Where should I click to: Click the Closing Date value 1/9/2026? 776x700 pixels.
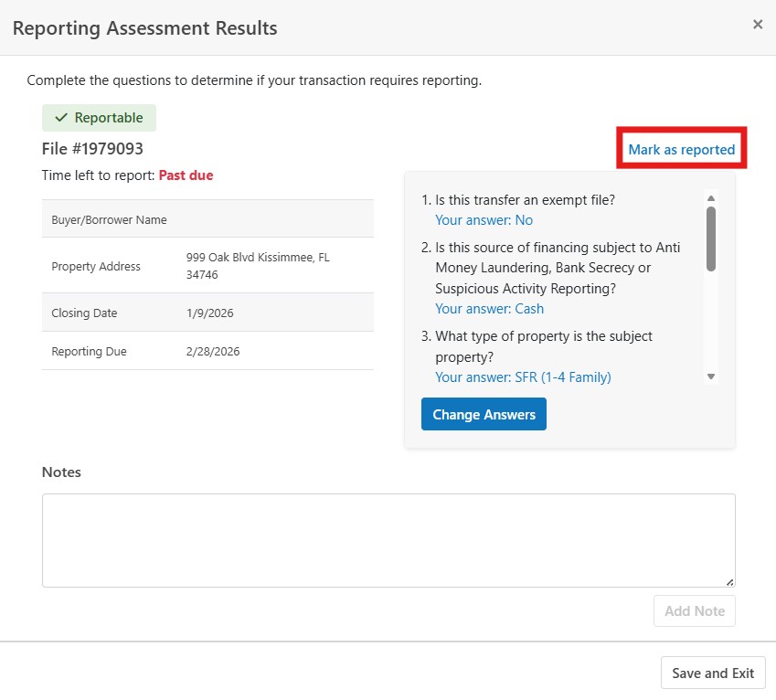209,313
